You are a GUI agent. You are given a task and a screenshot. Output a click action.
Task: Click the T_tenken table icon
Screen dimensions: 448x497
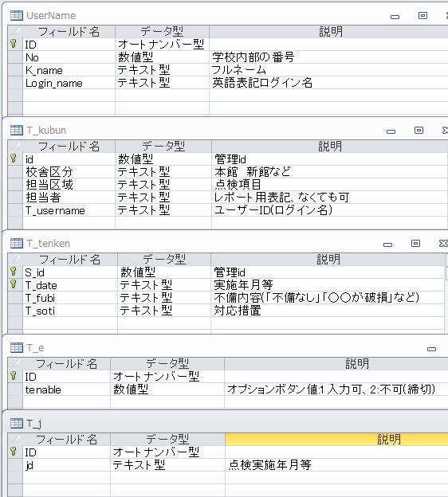[17, 243]
